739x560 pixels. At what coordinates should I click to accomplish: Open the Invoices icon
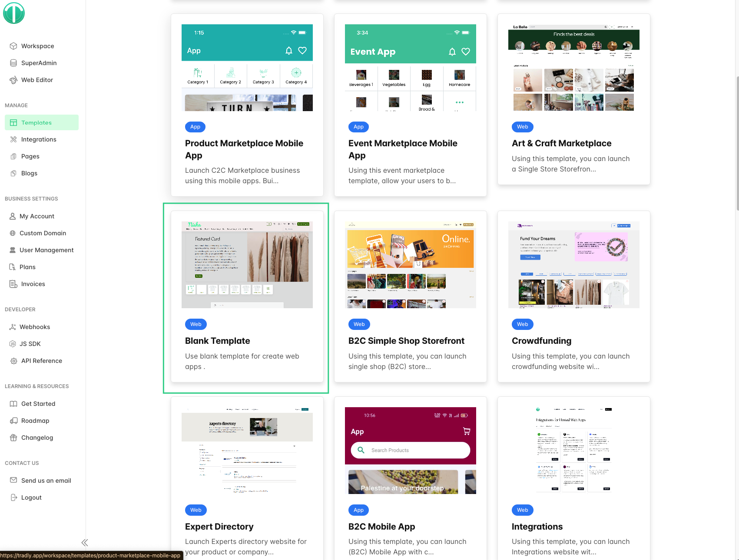[x=13, y=284]
